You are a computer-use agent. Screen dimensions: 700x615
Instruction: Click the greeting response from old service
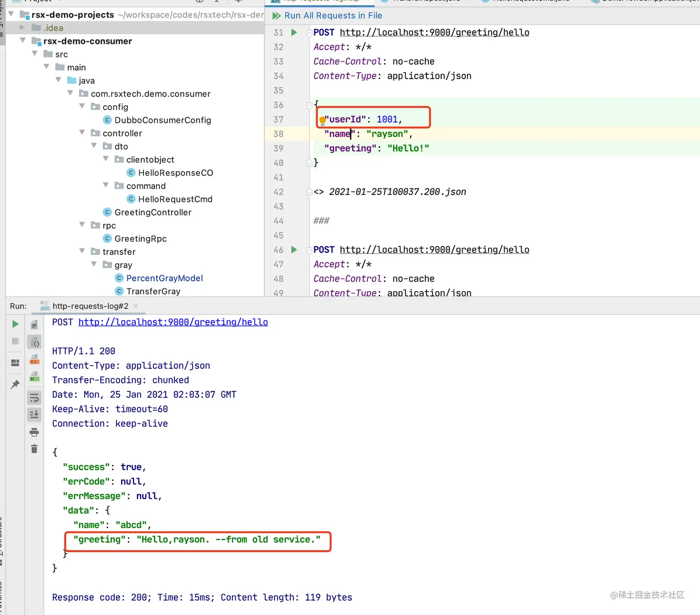click(197, 540)
